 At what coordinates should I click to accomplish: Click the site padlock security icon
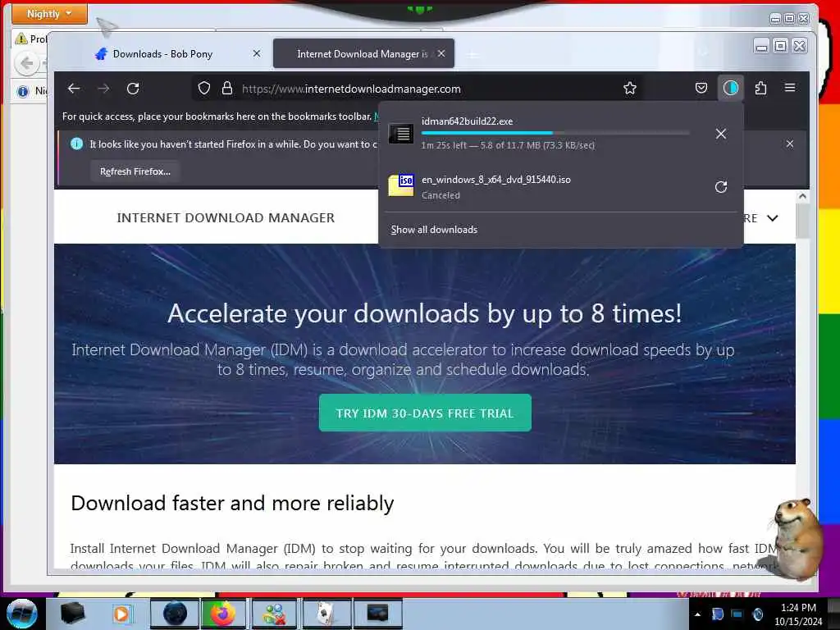click(x=227, y=89)
